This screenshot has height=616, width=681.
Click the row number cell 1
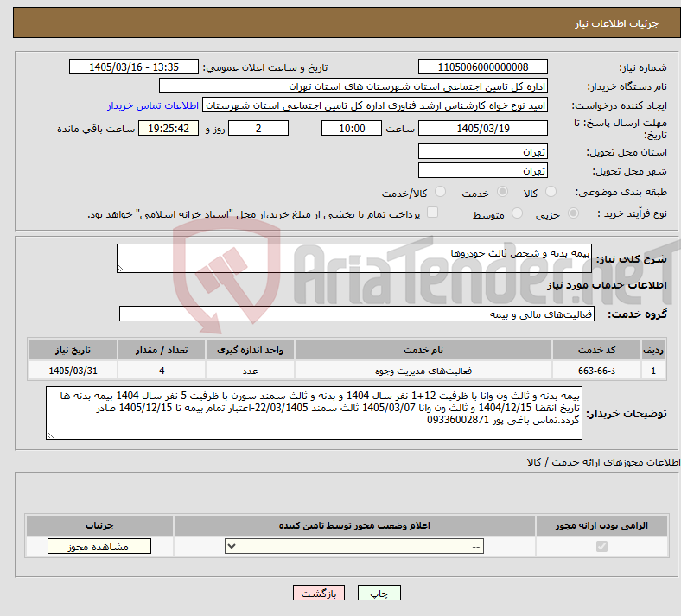pyautogui.click(x=653, y=371)
